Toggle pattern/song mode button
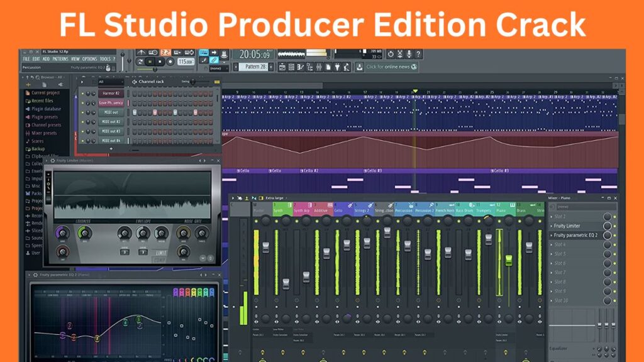 (x=140, y=62)
